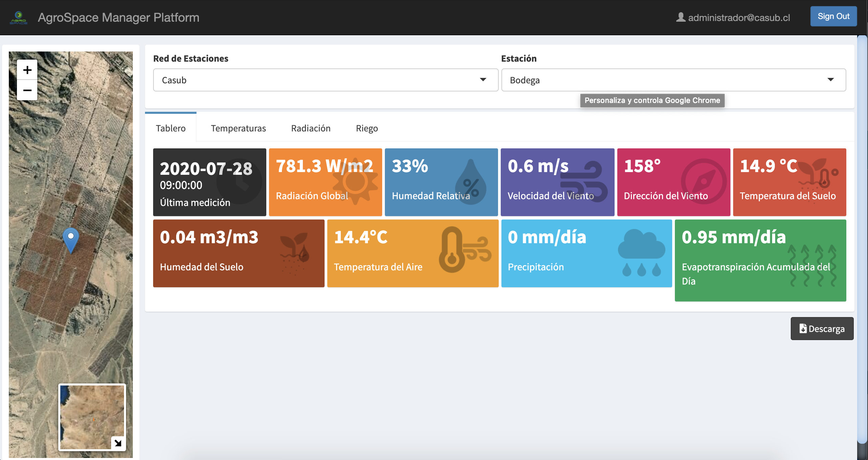Click the Descarga download button
Image resolution: width=868 pixels, height=460 pixels.
822,329
